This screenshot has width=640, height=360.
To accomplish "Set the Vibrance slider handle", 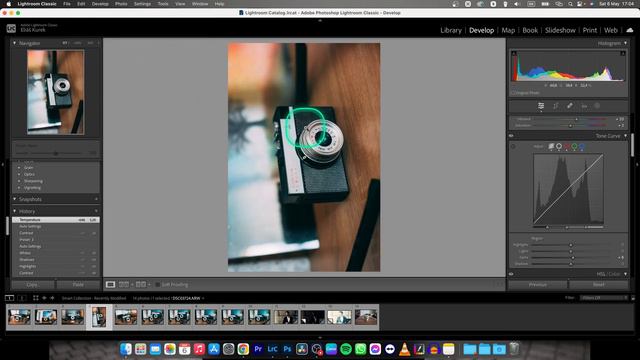I will (x=576, y=119).
